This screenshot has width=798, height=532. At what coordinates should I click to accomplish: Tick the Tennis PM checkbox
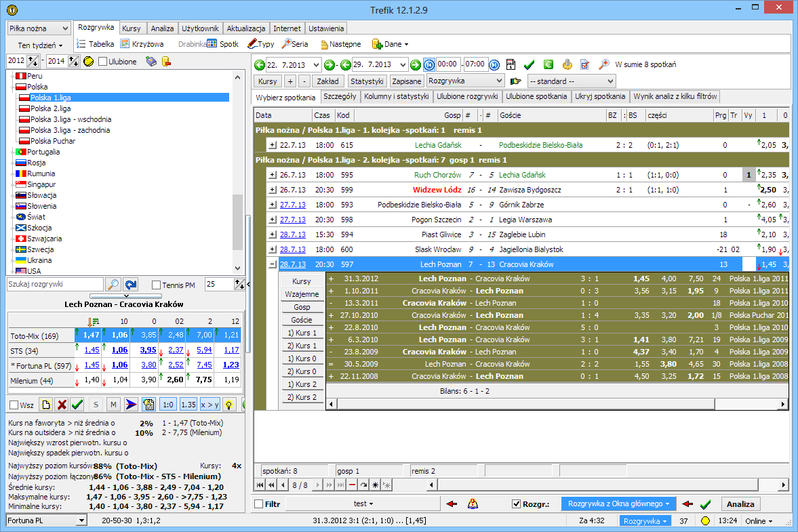point(157,285)
